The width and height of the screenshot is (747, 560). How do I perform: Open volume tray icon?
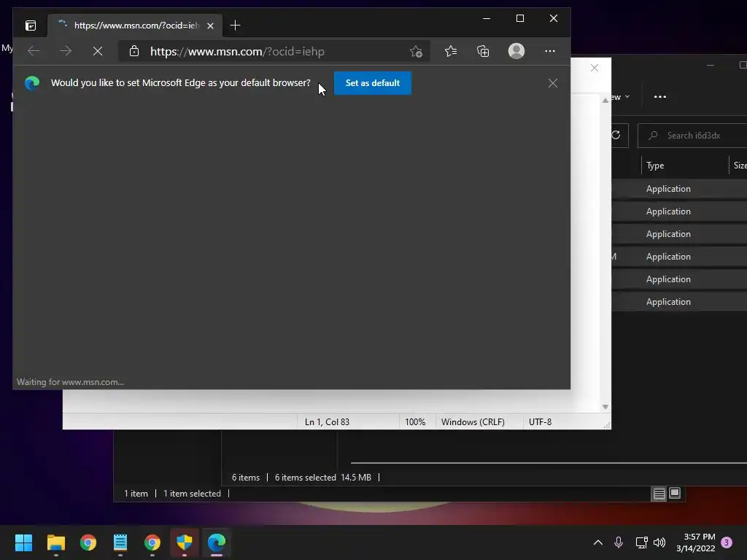(x=659, y=542)
